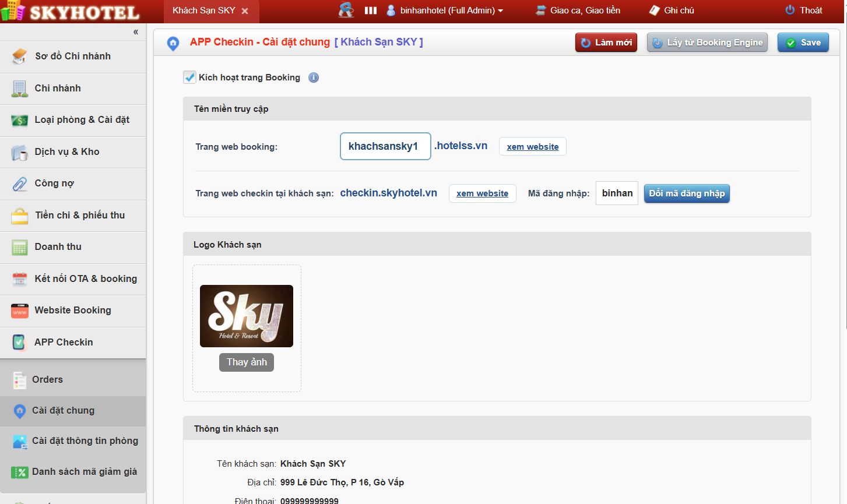The width and height of the screenshot is (847, 504).
Task: Select the Cài đặt chung pin icon
Action: [x=19, y=411]
